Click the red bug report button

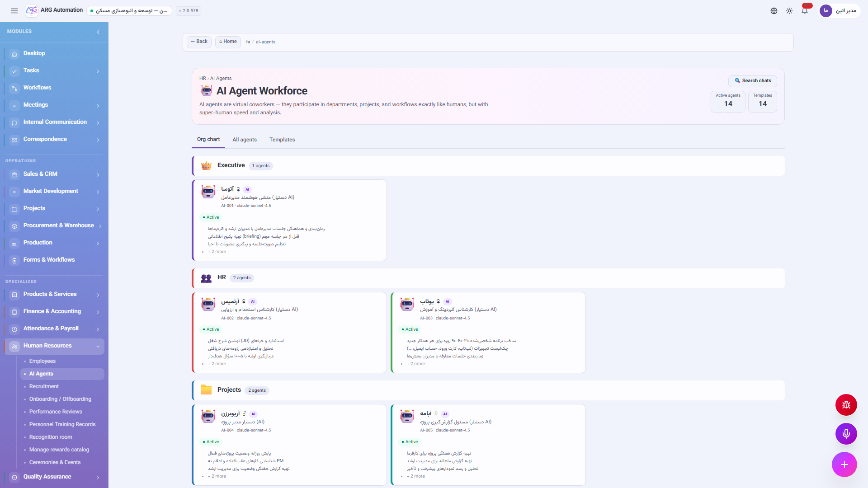pos(846,405)
